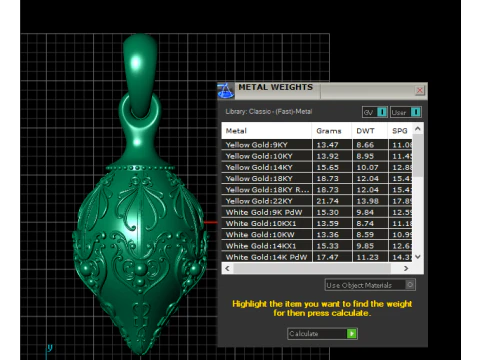The width and height of the screenshot is (480, 360).
Task: Click the 15.33 grams cell
Action: click(332, 246)
